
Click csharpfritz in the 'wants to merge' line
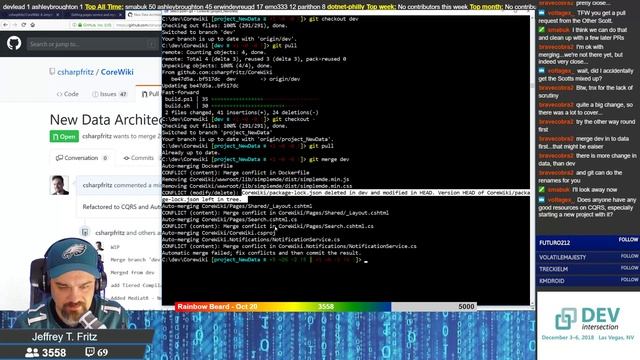tap(97, 136)
